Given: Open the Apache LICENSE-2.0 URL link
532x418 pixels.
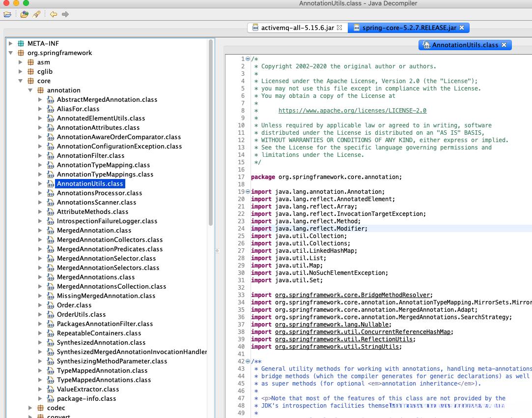Looking at the screenshot, I should (x=352, y=111).
